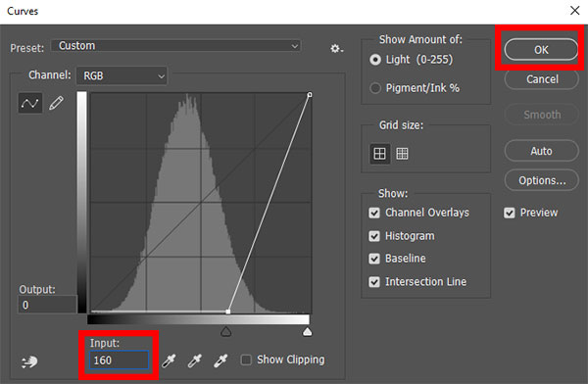Select the edit points curve tool
Screen dimensions: 588x384
pyautogui.click(x=30, y=103)
